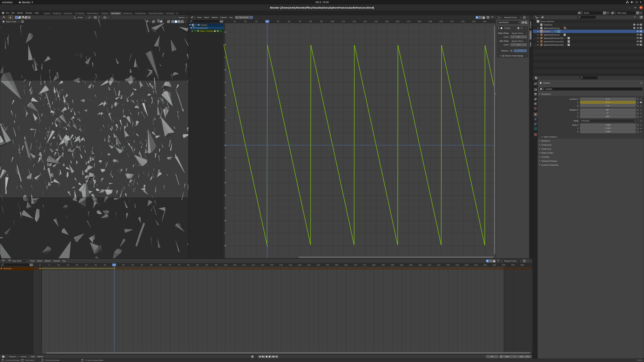Hide Camera in viewport via eye icon

(x=637, y=32)
